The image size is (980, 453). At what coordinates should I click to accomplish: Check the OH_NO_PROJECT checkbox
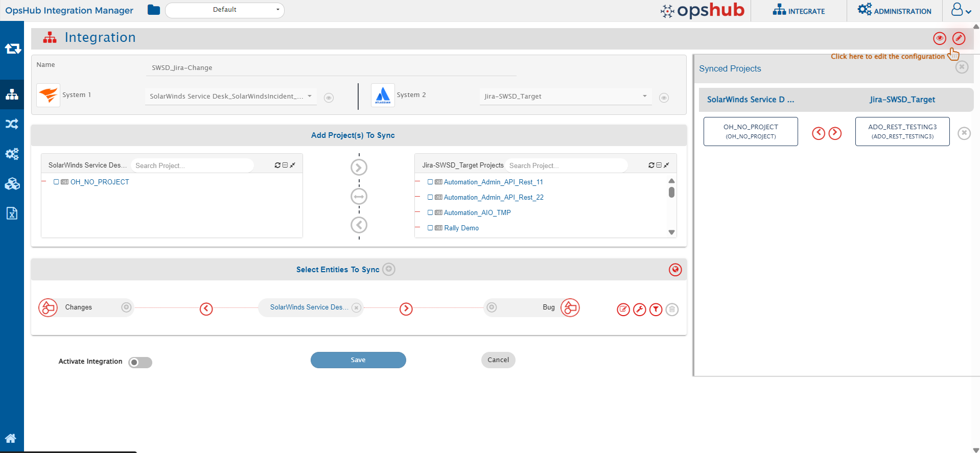[x=56, y=182]
